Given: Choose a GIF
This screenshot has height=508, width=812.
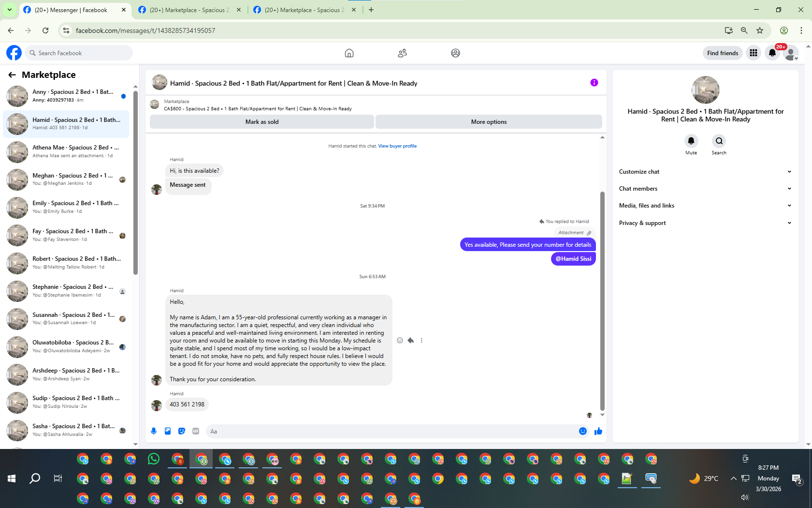Looking at the screenshot, I should 196,431.
